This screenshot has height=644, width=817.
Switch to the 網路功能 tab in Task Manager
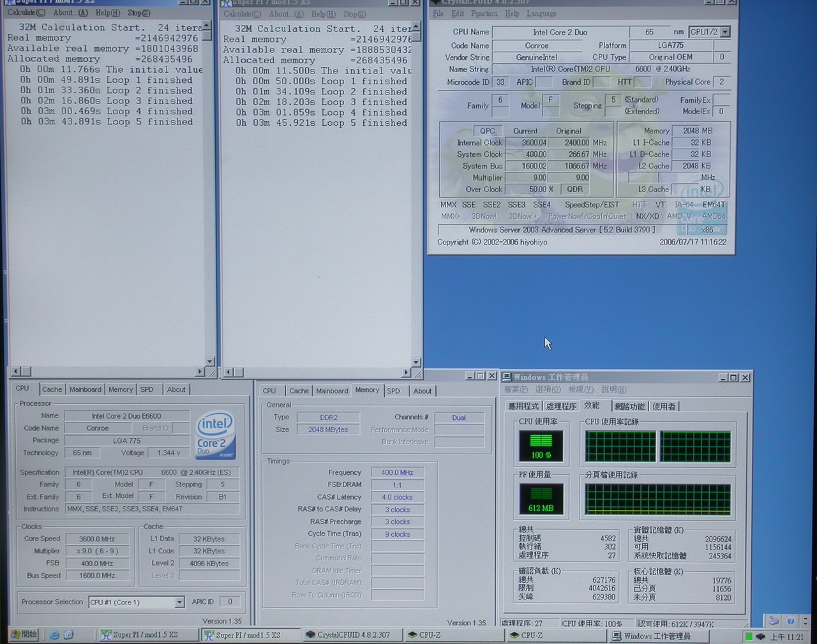[629, 407]
